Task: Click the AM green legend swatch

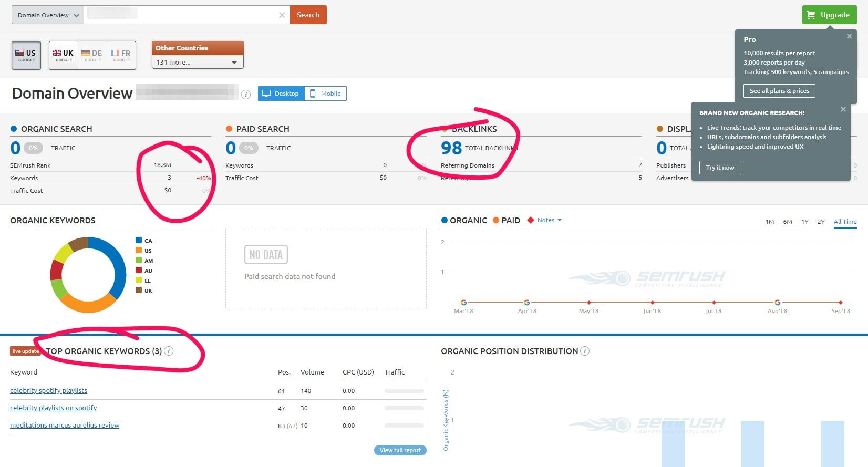Action: click(139, 260)
